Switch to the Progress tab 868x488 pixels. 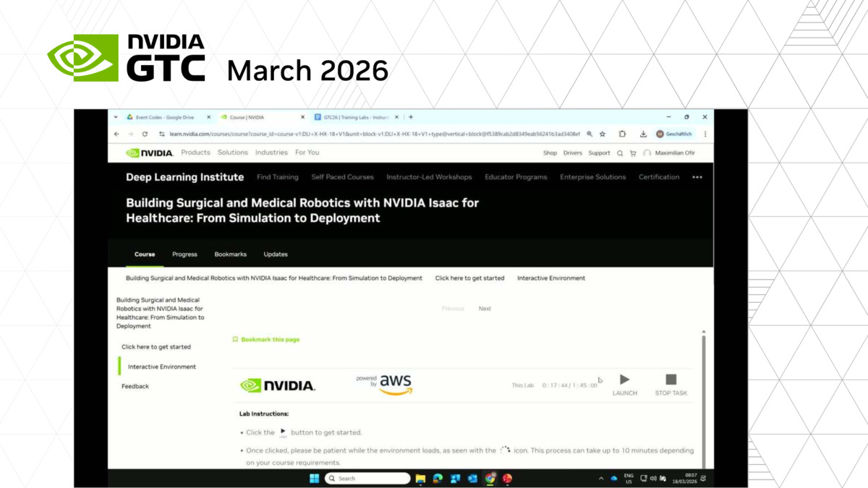[184, 254]
